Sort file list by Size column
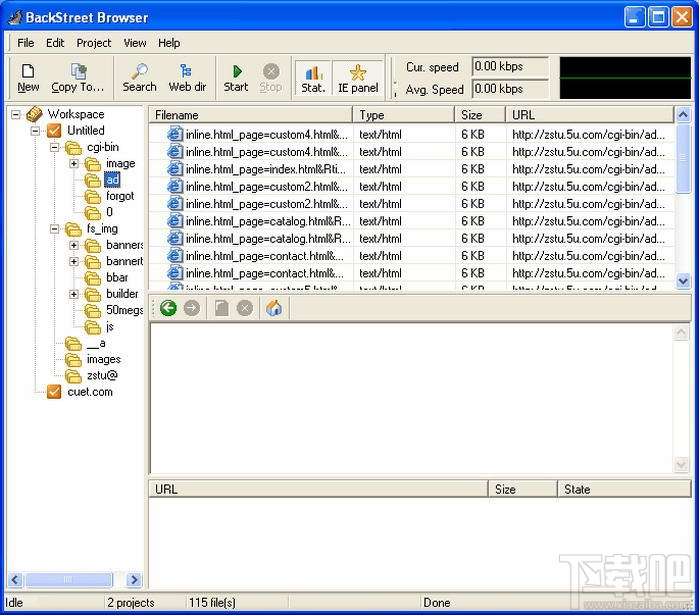The height and width of the screenshot is (615, 699). click(x=480, y=115)
